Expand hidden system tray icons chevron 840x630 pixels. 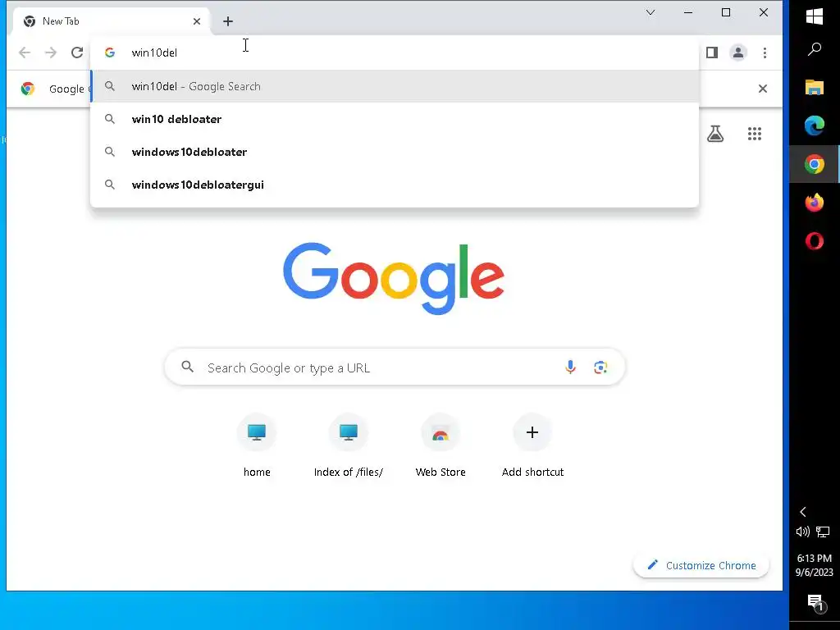pyautogui.click(x=803, y=512)
